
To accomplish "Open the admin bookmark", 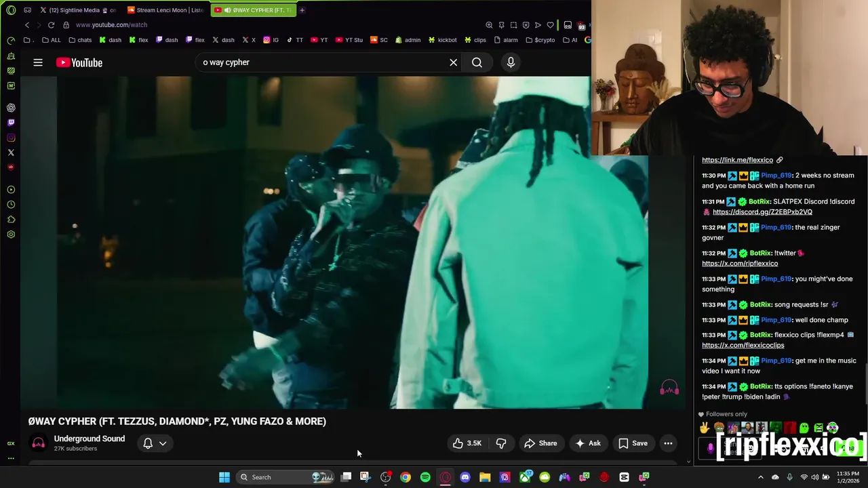I will 408,40.
